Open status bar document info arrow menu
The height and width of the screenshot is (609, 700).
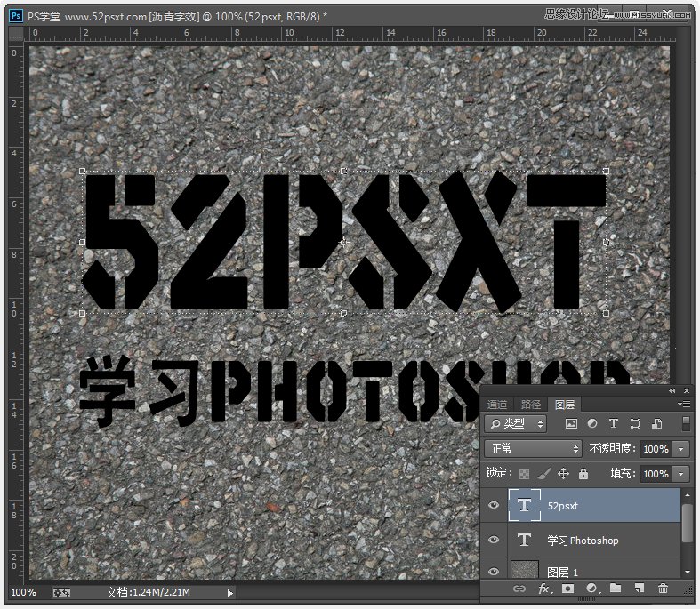(229, 593)
